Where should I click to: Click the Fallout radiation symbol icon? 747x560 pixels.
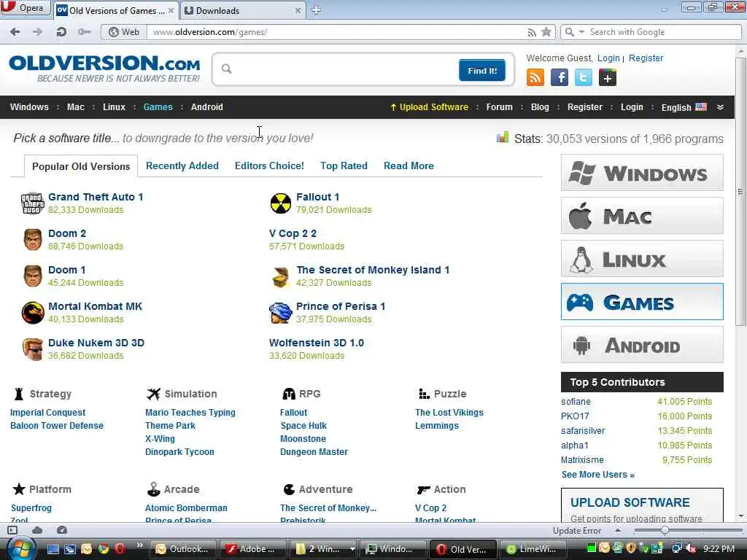[x=281, y=203]
